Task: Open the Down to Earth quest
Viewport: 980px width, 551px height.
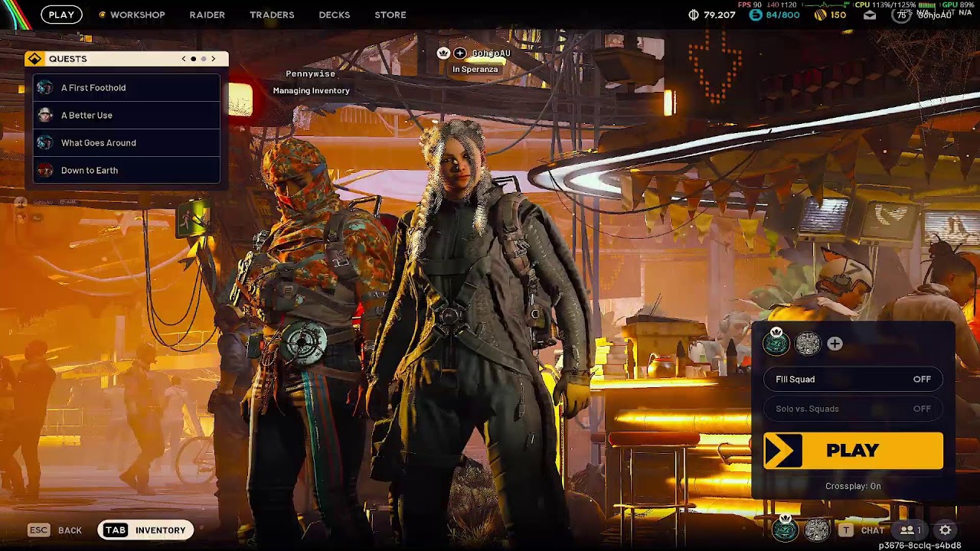Action: [127, 170]
